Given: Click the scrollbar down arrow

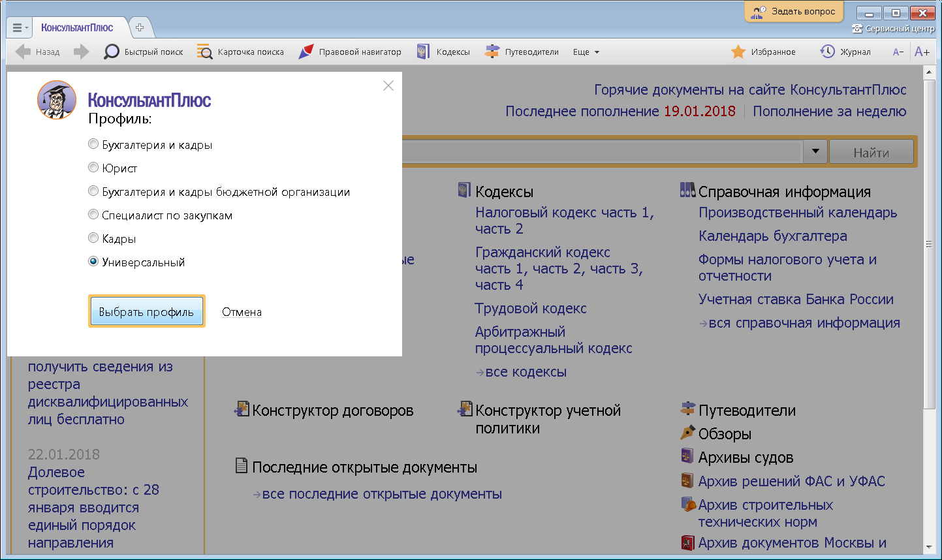Looking at the screenshot, I should click(929, 547).
